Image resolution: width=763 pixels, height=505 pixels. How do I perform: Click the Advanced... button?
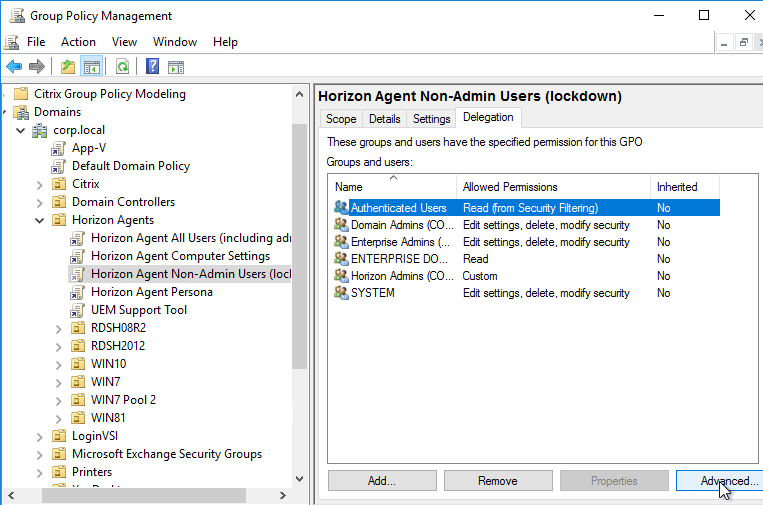pyautogui.click(x=720, y=481)
